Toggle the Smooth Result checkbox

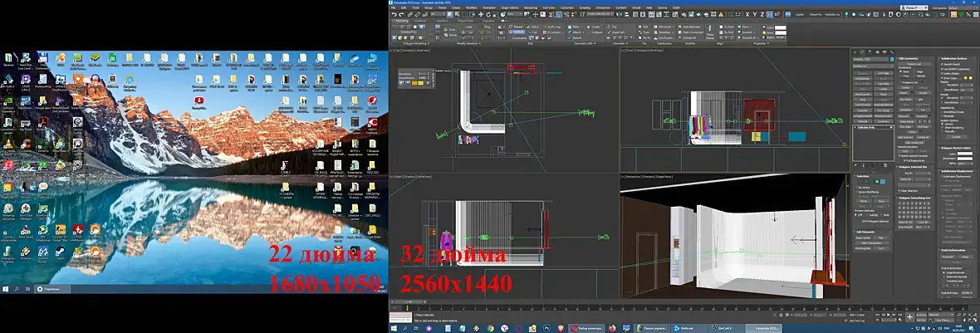coord(943,64)
